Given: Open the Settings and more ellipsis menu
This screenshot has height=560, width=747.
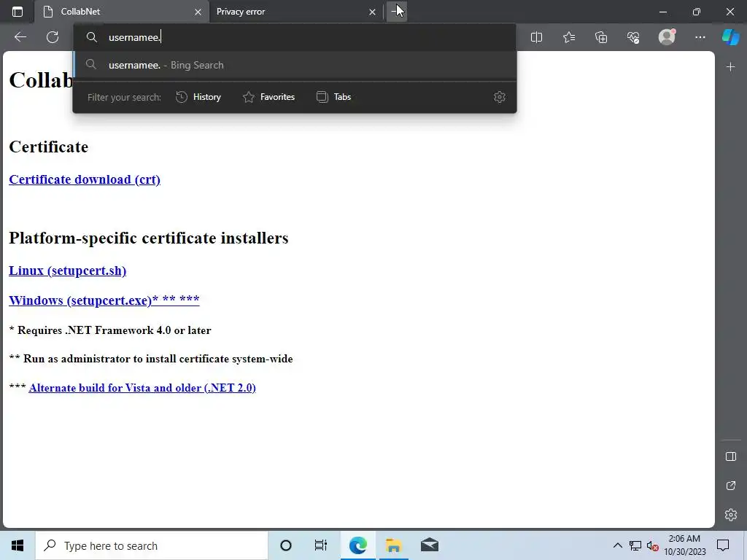Looking at the screenshot, I should (x=700, y=37).
